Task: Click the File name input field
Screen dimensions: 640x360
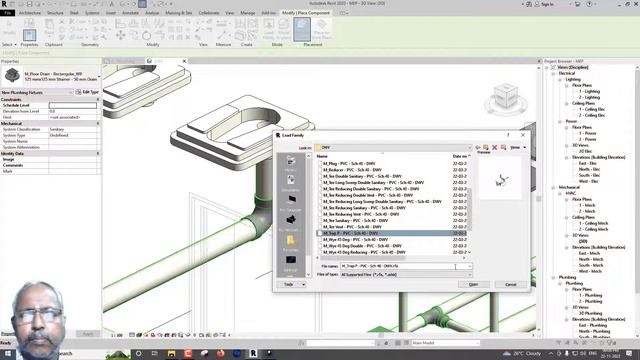Action: (403, 266)
